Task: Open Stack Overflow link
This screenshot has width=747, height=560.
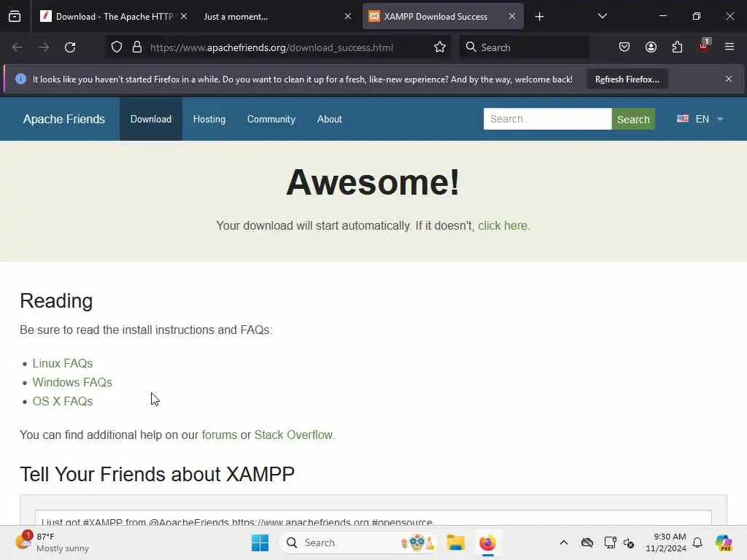Action: 293,435
